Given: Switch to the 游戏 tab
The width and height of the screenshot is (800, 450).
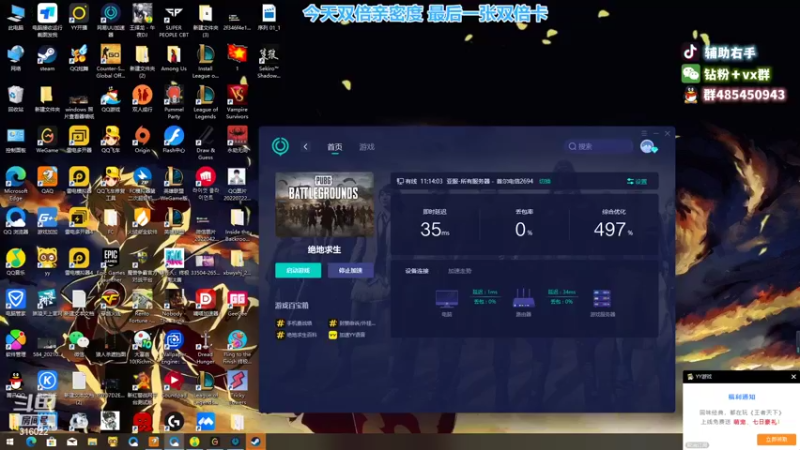Looking at the screenshot, I should [367, 147].
